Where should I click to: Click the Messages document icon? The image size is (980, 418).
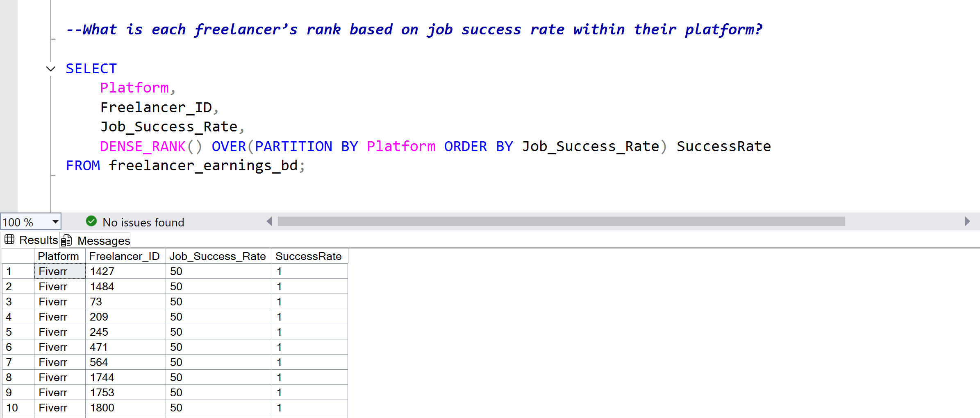click(66, 241)
